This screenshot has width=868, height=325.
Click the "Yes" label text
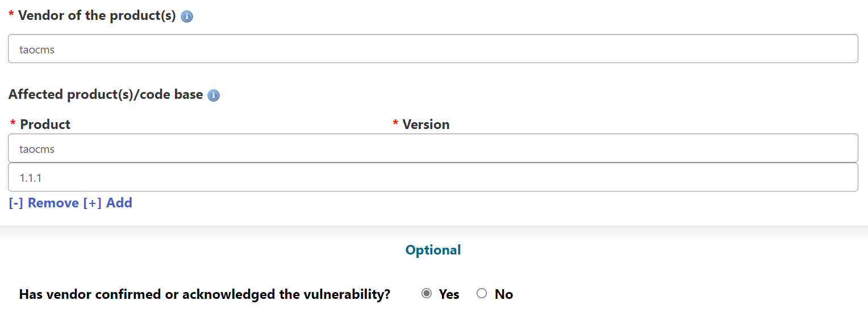(449, 294)
